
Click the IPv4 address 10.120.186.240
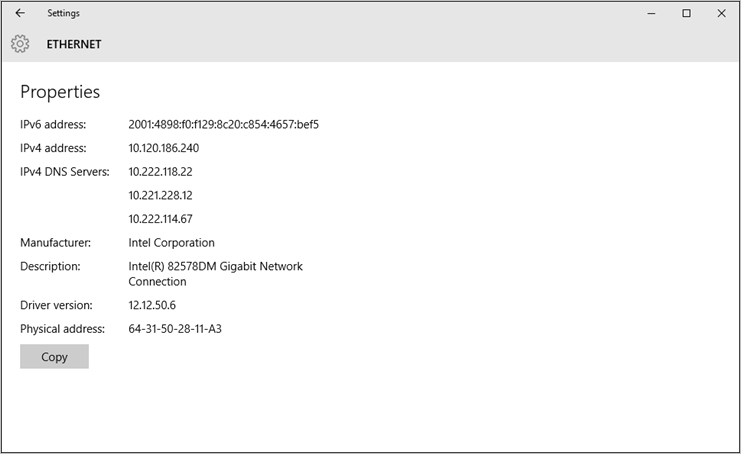pyautogui.click(x=164, y=148)
